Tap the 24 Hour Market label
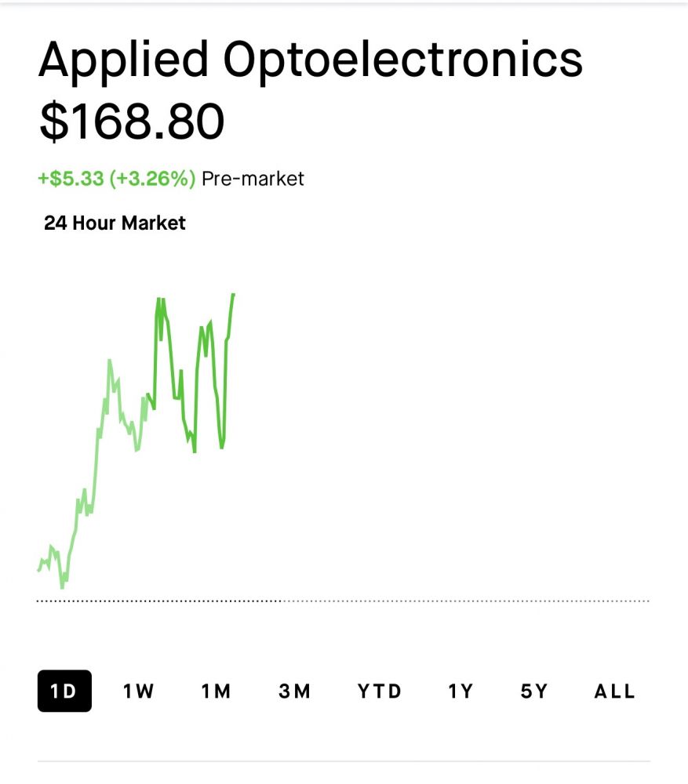688x784 pixels. coord(115,223)
